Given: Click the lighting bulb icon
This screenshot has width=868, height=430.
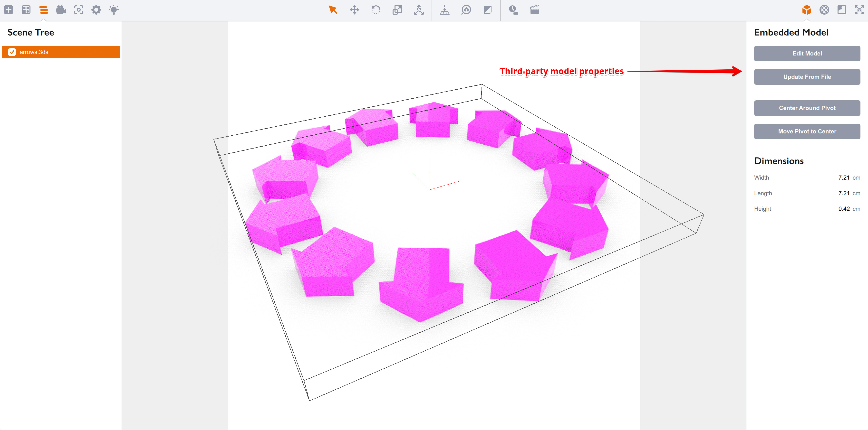Looking at the screenshot, I should [x=114, y=10].
